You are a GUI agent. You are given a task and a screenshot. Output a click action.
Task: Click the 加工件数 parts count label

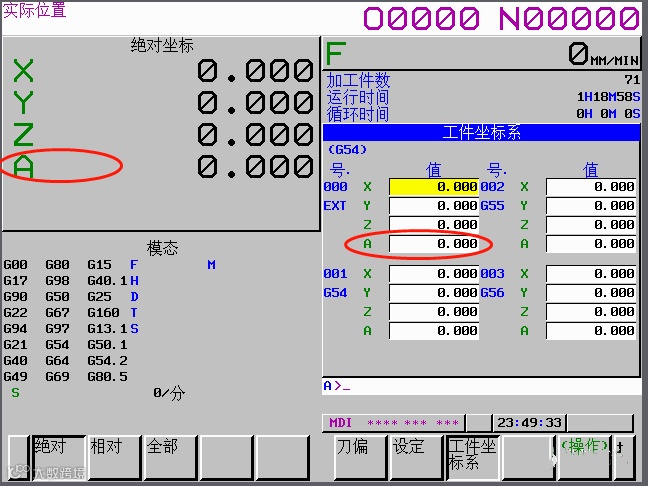click(358, 80)
